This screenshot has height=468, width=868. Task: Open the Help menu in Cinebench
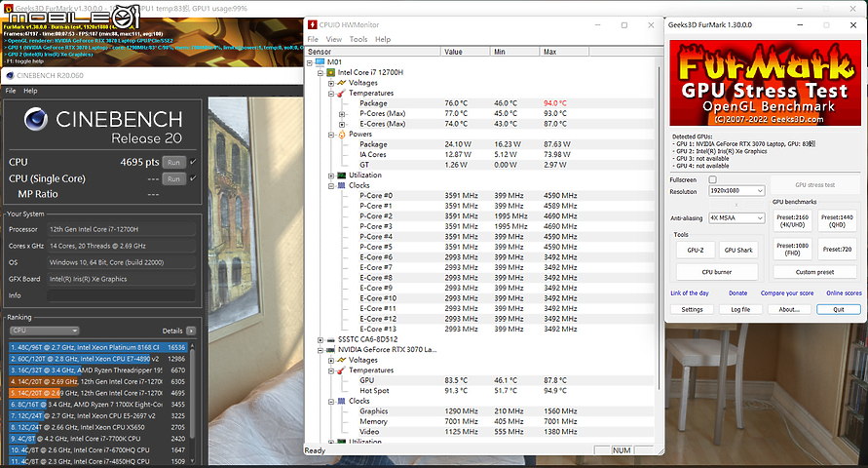(30, 91)
